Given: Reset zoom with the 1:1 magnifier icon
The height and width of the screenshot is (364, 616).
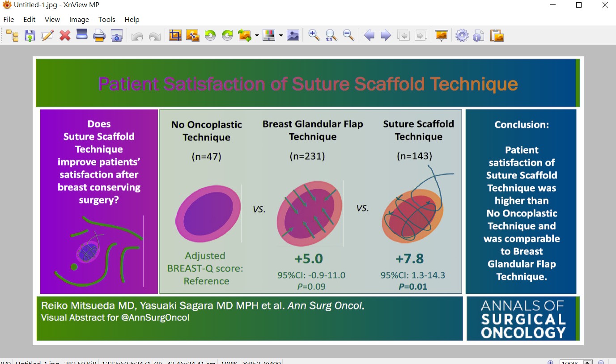Looking at the screenshot, I should [331, 35].
